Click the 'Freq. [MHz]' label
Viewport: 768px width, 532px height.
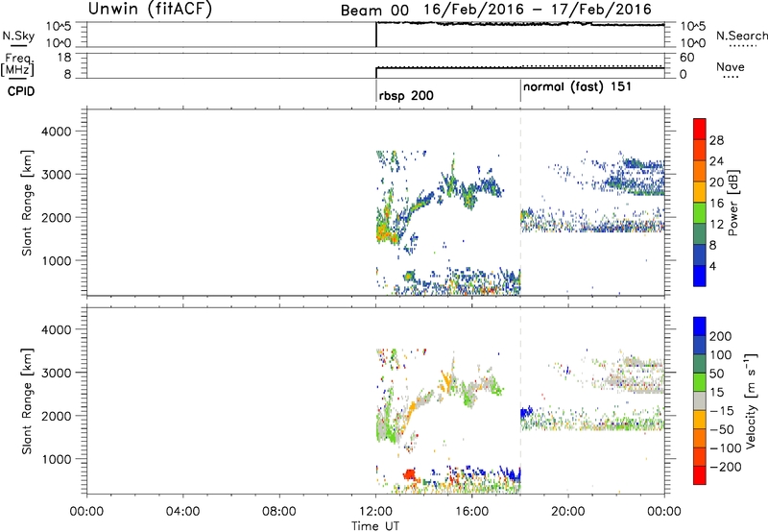pyautogui.click(x=18, y=65)
